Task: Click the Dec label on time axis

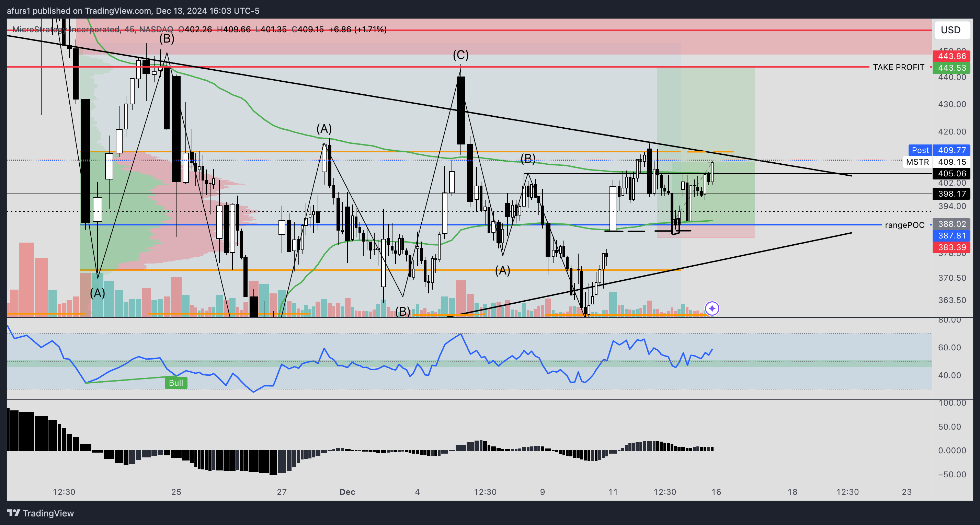Action: point(347,492)
